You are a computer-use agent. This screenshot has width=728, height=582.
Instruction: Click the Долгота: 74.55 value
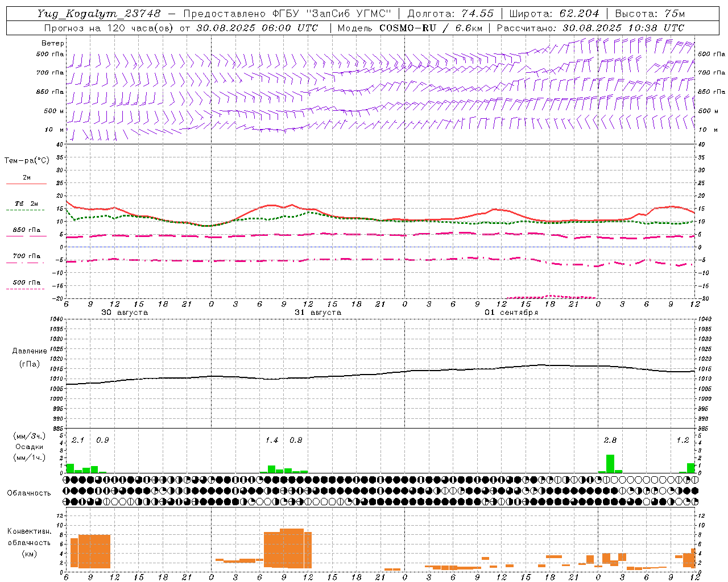pyautogui.click(x=451, y=14)
